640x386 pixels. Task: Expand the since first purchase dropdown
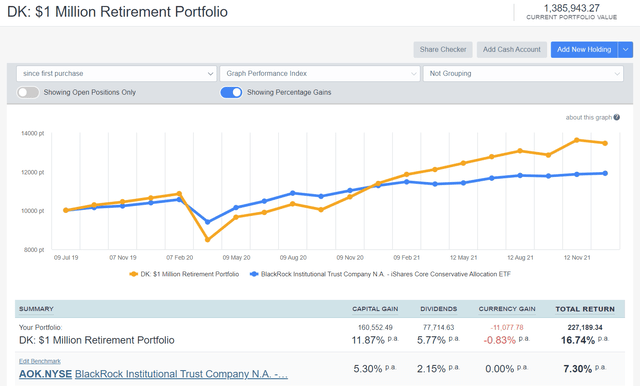pos(116,74)
